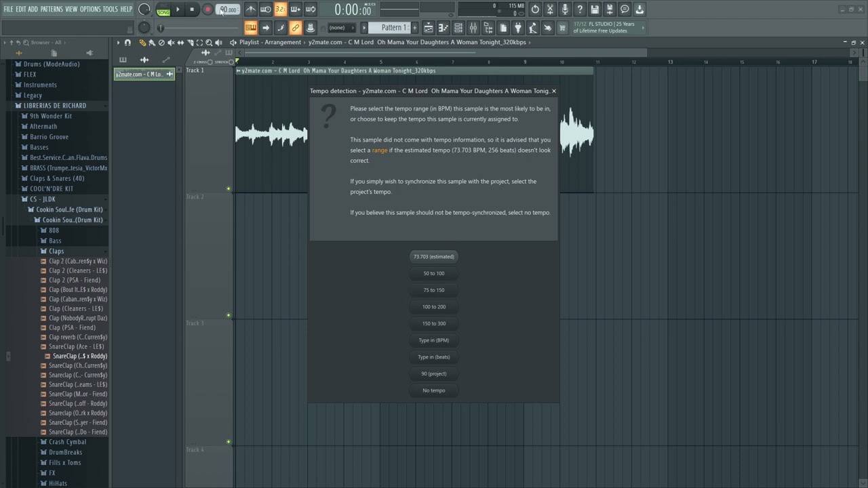Select the playlist paint brush tool
Viewport: 868px width, 488px height.
click(x=152, y=42)
